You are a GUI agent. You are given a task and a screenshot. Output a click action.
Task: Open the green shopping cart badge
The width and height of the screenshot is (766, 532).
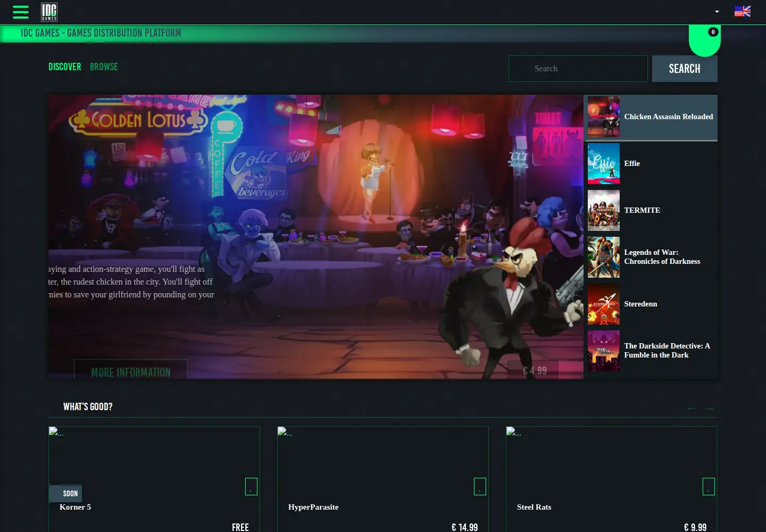pos(705,40)
